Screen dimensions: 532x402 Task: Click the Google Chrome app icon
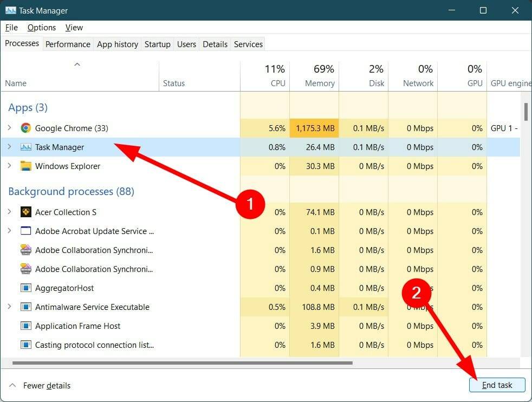[25, 128]
